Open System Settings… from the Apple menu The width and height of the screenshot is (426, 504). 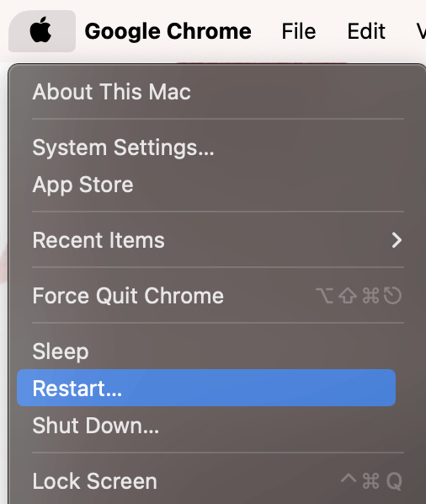pos(206,147)
